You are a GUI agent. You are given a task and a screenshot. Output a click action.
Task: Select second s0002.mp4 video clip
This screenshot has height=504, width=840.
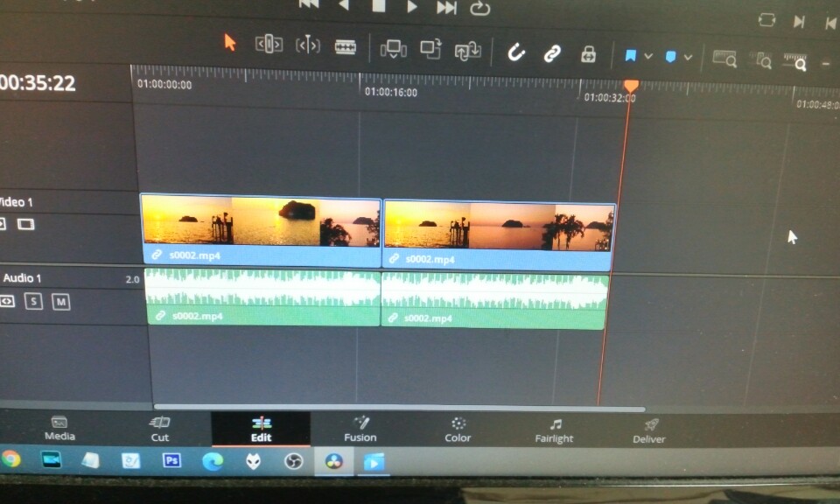pyautogui.click(x=499, y=235)
